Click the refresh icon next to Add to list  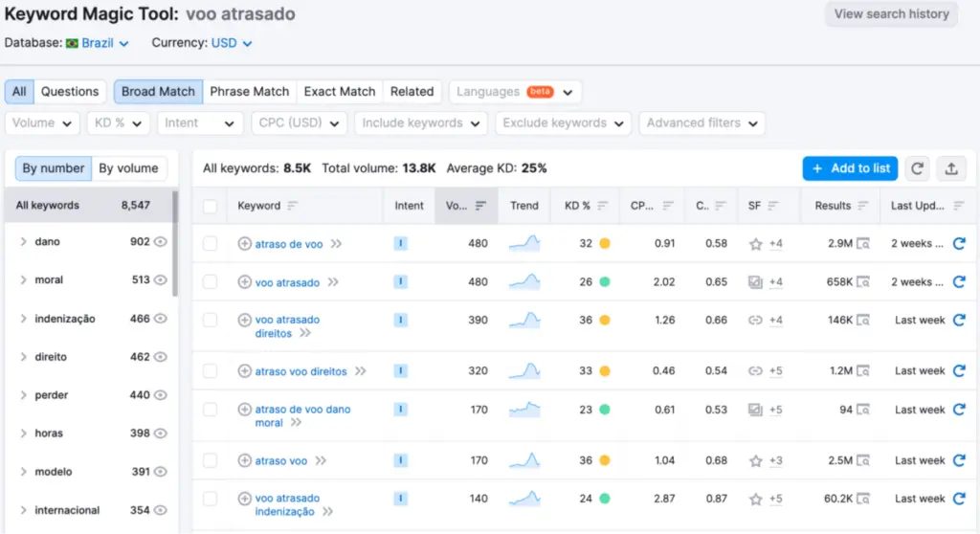coord(917,168)
